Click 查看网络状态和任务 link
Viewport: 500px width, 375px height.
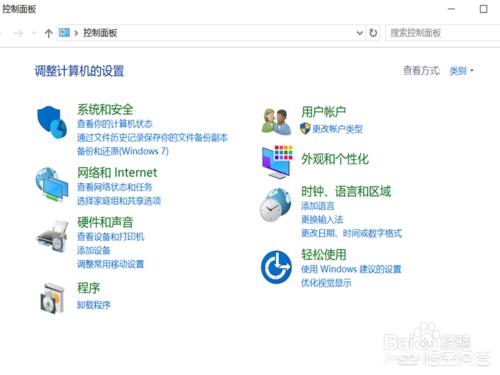(x=115, y=187)
